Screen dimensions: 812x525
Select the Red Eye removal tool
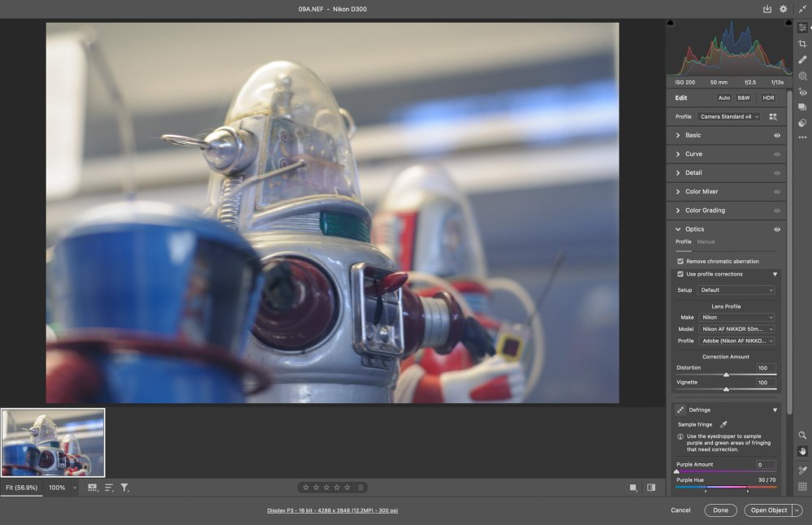click(802, 92)
